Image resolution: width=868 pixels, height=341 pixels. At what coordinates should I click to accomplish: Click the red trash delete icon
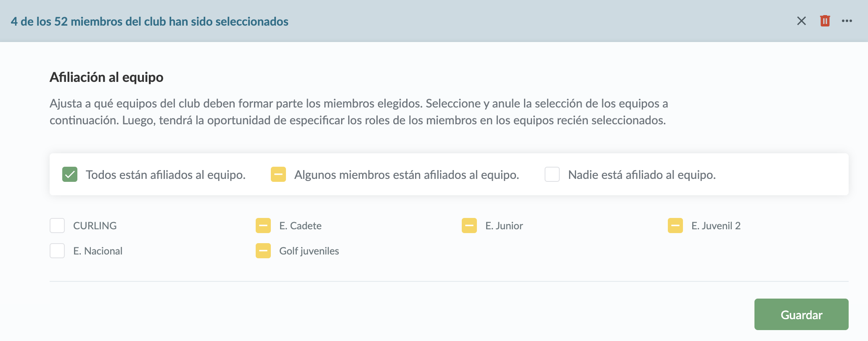(825, 21)
